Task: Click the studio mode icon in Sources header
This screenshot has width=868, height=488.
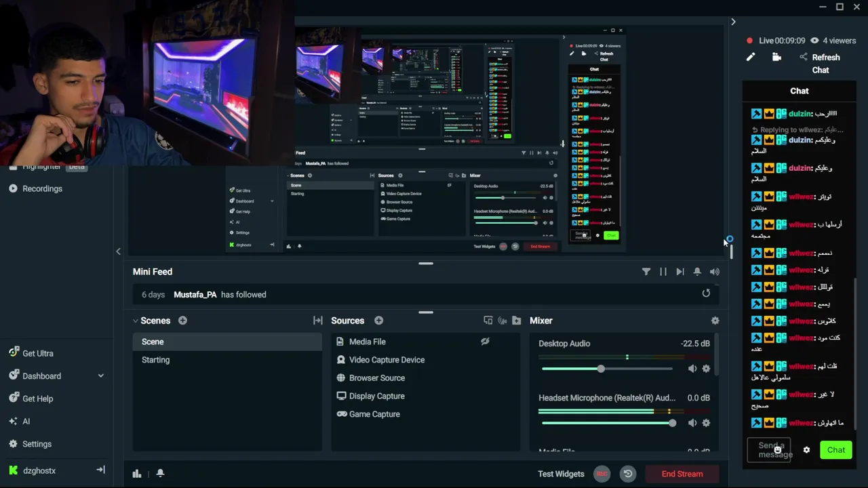Action: click(488, 321)
